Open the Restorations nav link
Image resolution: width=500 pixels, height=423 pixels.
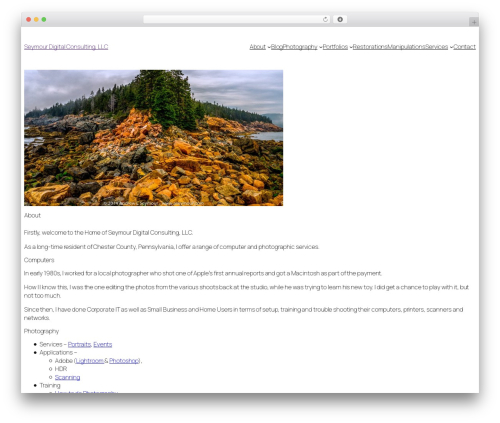[x=370, y=47]
